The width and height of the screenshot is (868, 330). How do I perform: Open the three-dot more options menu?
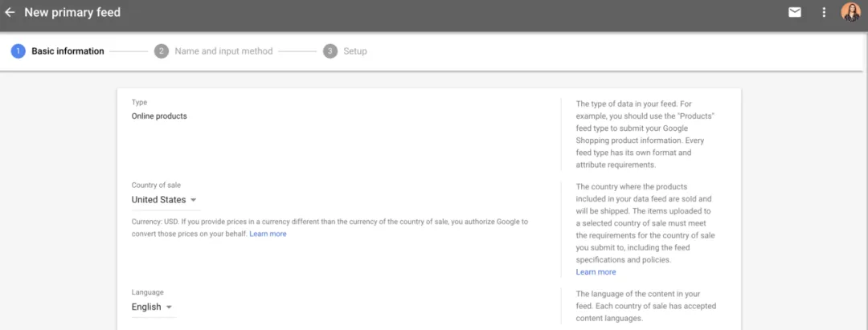[824, 12]
